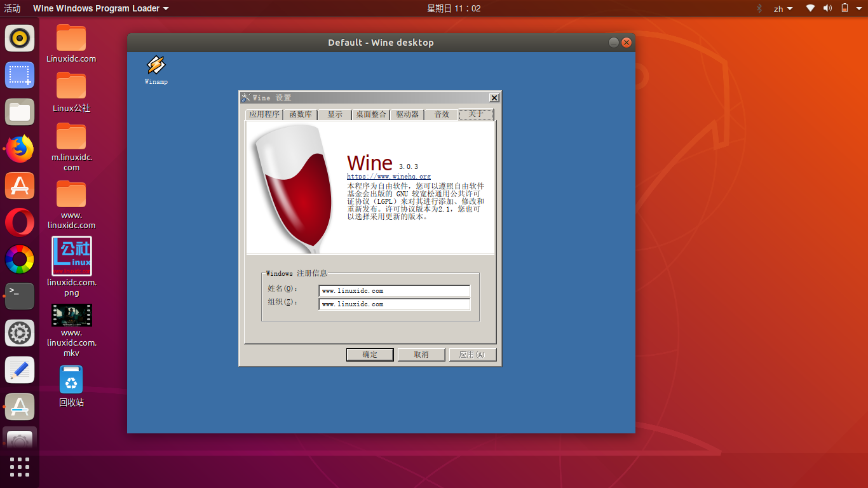Click the 姓名(O) name input field

click(393, 291)
